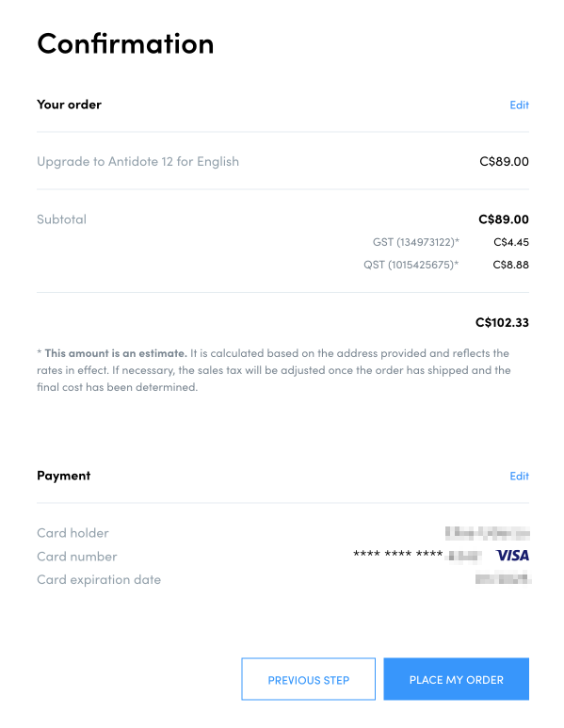Viewport: 564px width, 728px height.
Task: Click the masked card number asterisks
Action: [x=398, y=555]
